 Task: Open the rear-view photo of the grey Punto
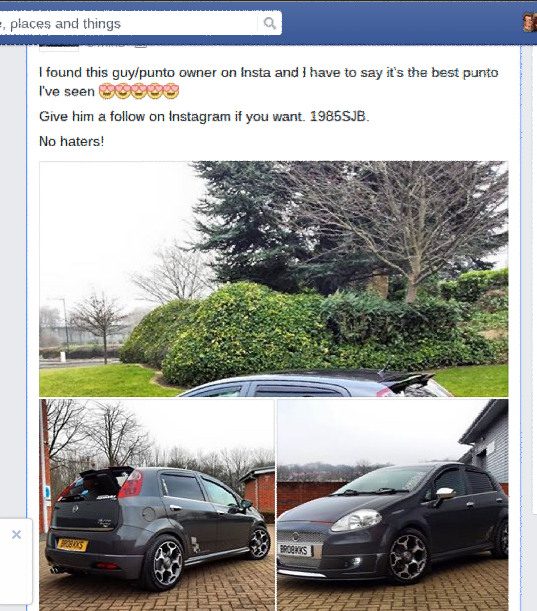[x=157, y=505]
